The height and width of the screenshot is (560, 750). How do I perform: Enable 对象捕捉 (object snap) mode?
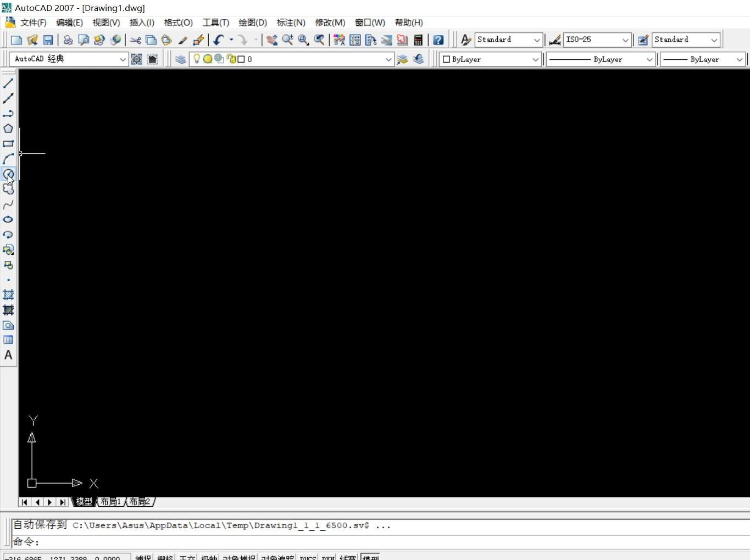[238, 557]
